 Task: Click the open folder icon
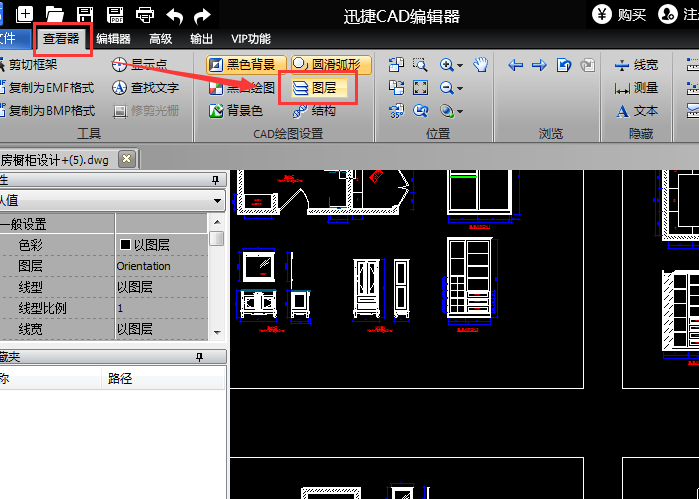54,15
